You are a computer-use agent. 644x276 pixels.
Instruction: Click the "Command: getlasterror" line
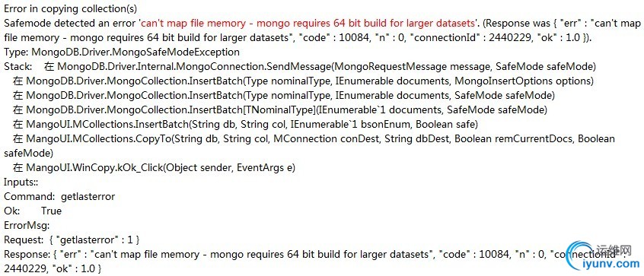pyautogui.click(x=59, y=196)
